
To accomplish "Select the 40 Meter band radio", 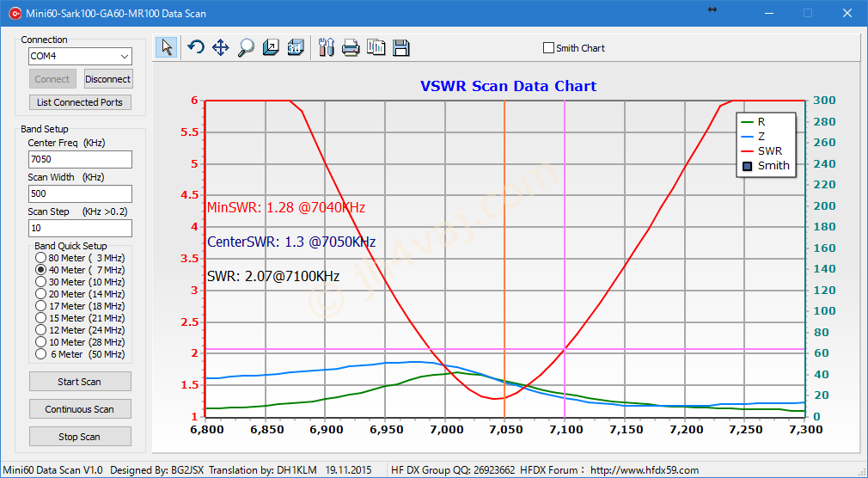I will point(40,270).
